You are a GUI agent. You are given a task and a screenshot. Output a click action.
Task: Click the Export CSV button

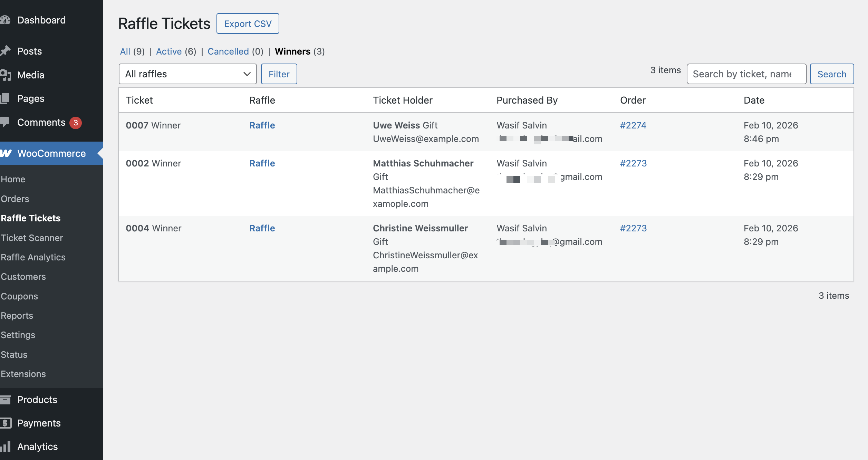click(x=248, y=23)
